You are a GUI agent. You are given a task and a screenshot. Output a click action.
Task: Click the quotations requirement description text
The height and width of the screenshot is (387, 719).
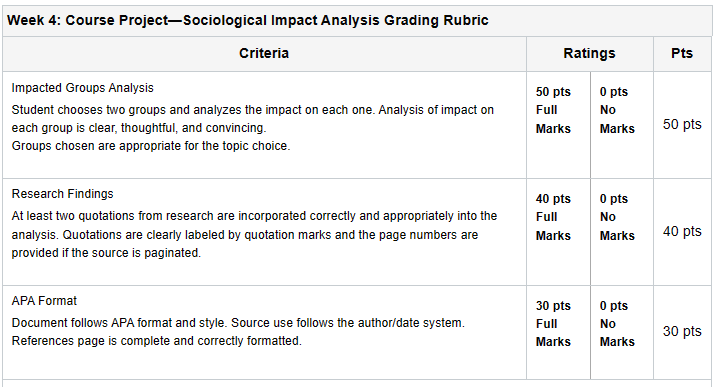(254, 234)
